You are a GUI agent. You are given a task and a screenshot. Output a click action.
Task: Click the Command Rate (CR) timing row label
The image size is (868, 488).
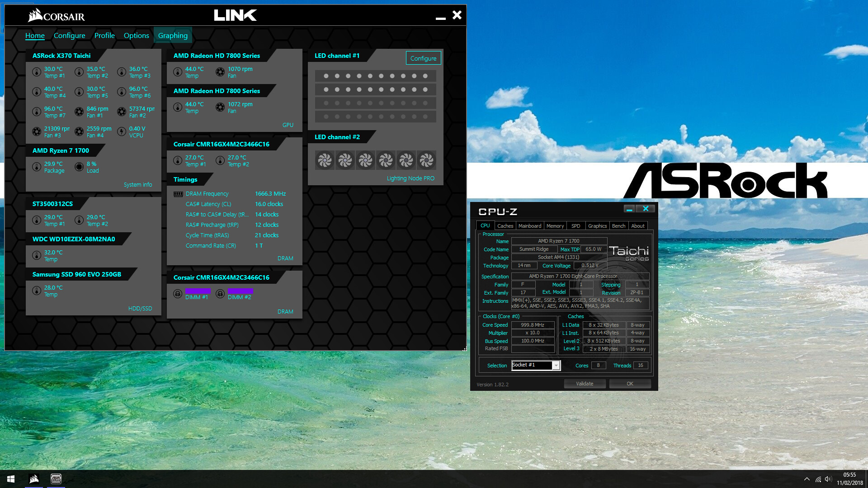[x=211, y=245]
